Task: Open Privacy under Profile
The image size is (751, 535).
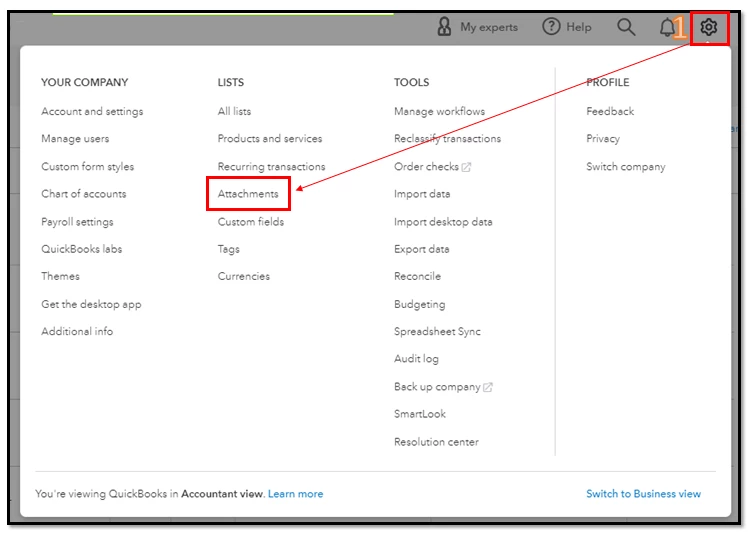Action: (603, 139)
